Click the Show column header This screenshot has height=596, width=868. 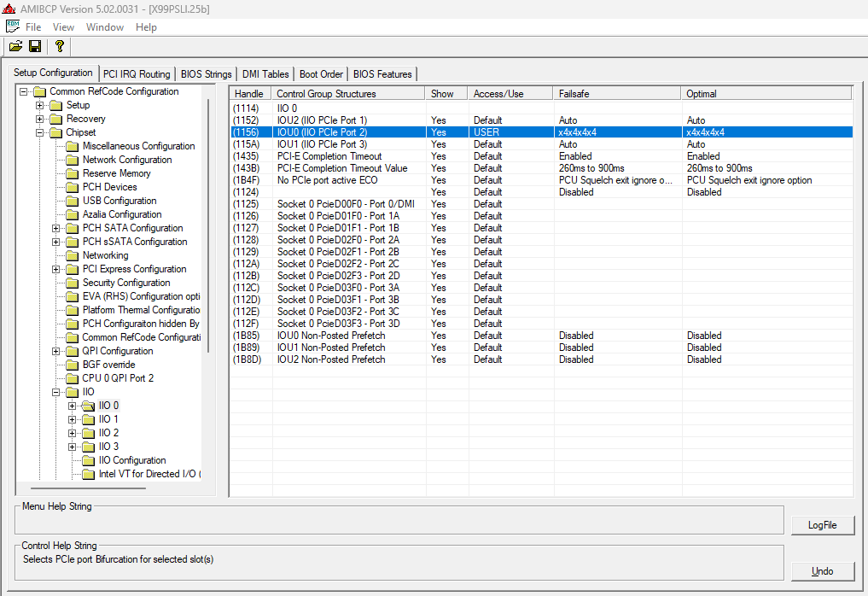[446, 94]
